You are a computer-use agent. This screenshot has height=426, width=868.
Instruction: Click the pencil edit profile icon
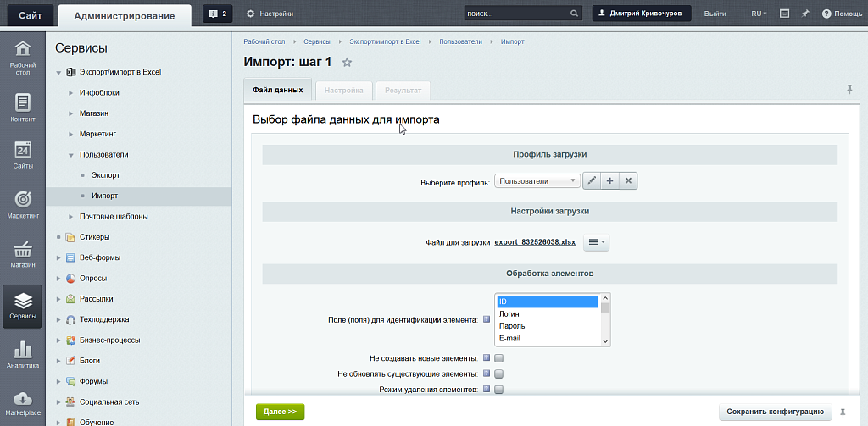tap(593, 181)
